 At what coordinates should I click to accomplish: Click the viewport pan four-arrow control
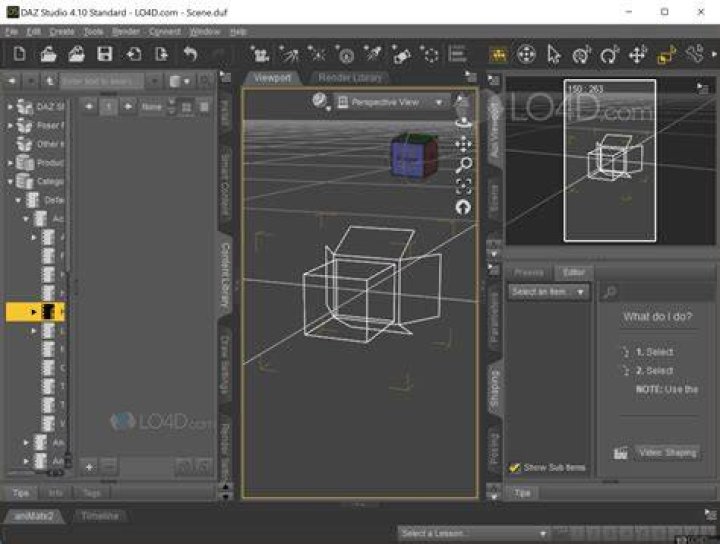464,144
